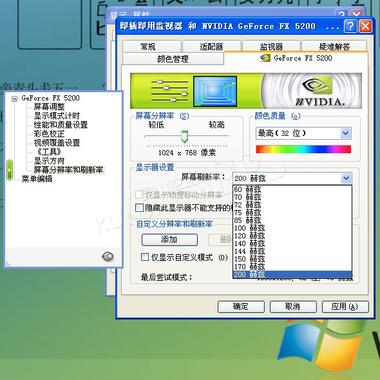Image resolution: width=380 pixels, height=380 pixels.
Task: Enable 仅显示自定义模式 checkbox
Action: point(145,257)
